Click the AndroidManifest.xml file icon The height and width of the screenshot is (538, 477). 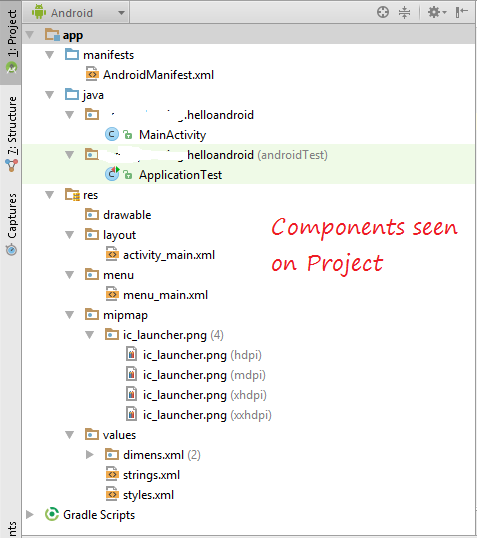click(92, 74)
